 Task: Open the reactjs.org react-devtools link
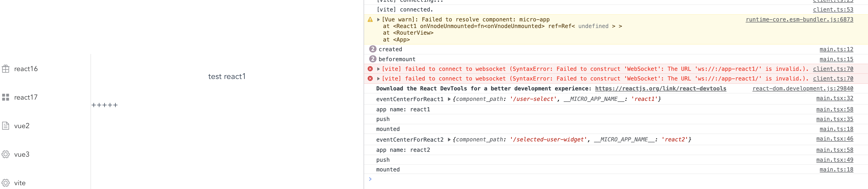coord(661,88)
